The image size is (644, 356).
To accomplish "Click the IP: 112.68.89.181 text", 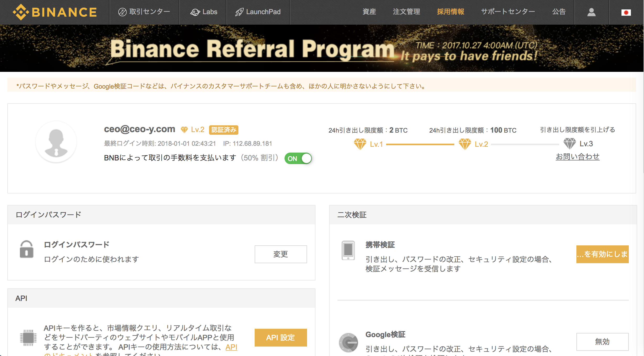I will [248, 143].
